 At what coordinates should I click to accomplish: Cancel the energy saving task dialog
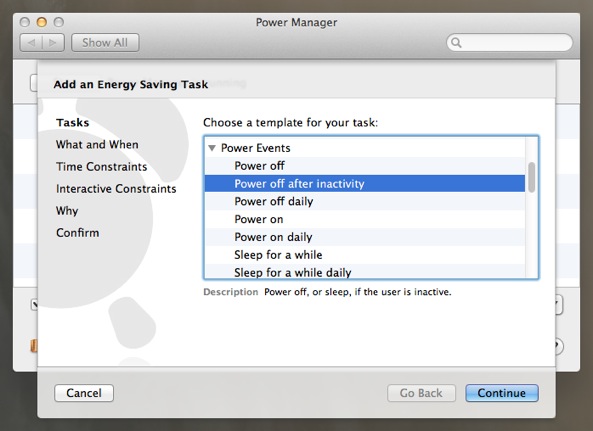coord(84,393)
